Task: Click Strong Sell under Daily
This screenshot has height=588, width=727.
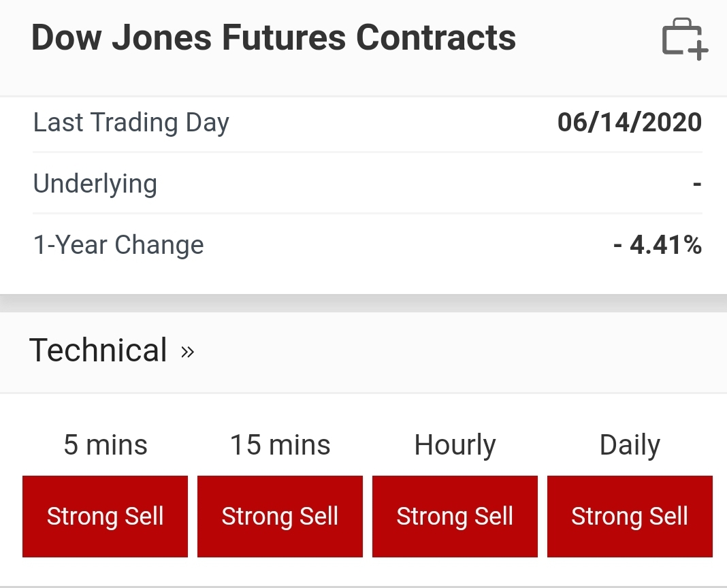Action: point(630,516)
